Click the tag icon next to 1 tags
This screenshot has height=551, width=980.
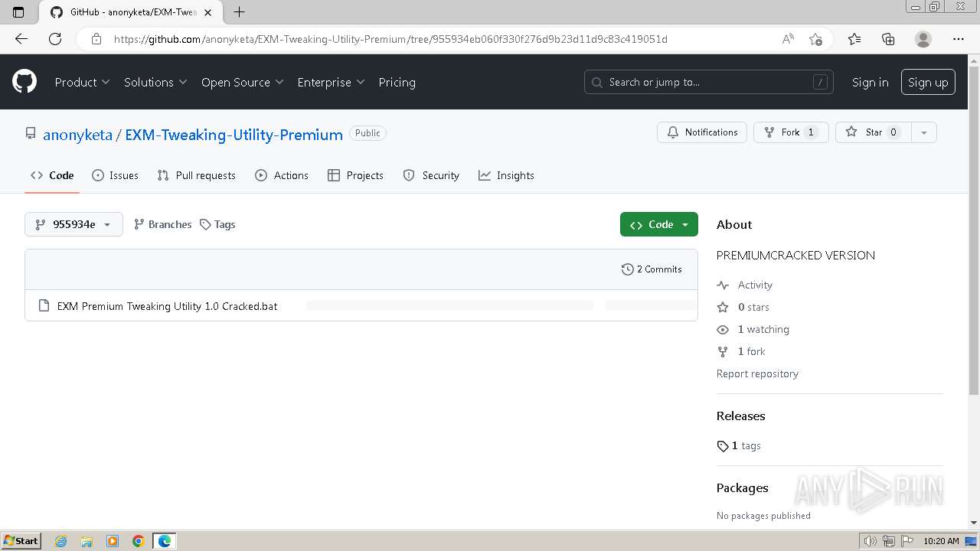[x=723, y=446]
